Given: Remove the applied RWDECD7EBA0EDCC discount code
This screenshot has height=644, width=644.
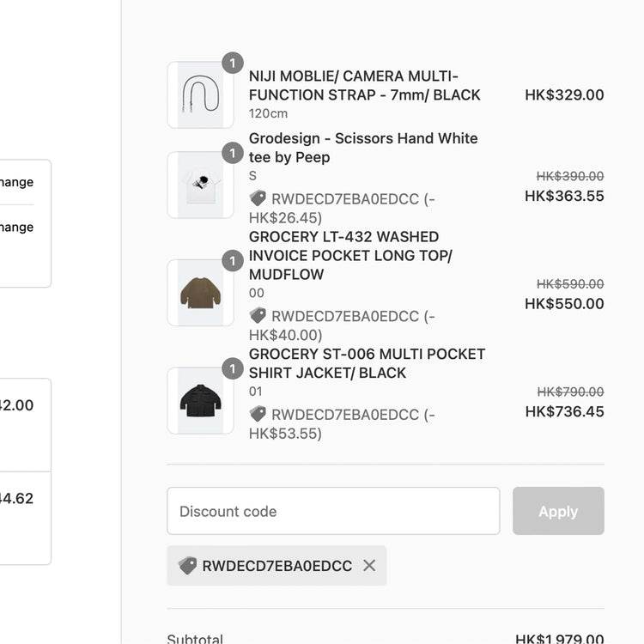Looking at the screenshot, I should pyautogui.click(x=369, y=566).
